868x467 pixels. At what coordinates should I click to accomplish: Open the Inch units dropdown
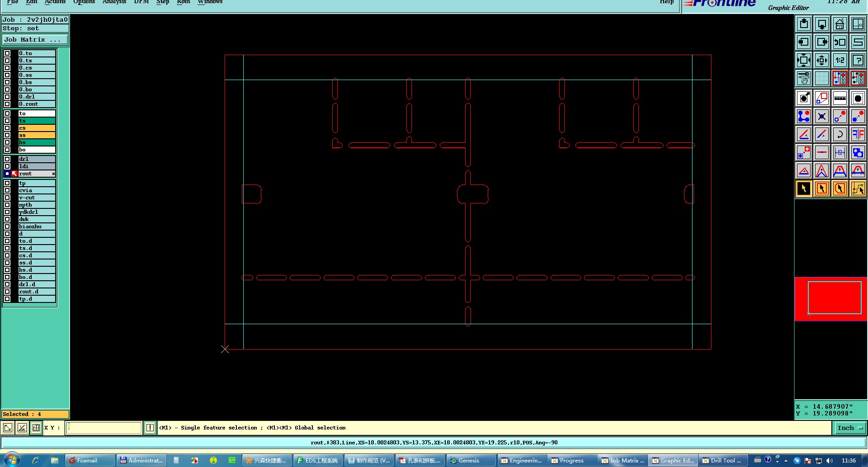[x=849, y=428]
